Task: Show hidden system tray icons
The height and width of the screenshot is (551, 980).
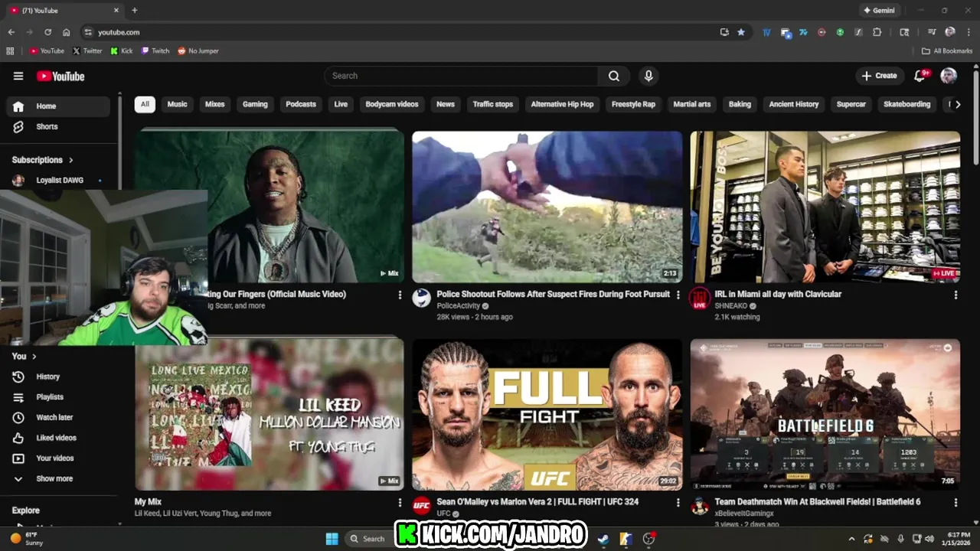Action: click(x=851, y=539)
